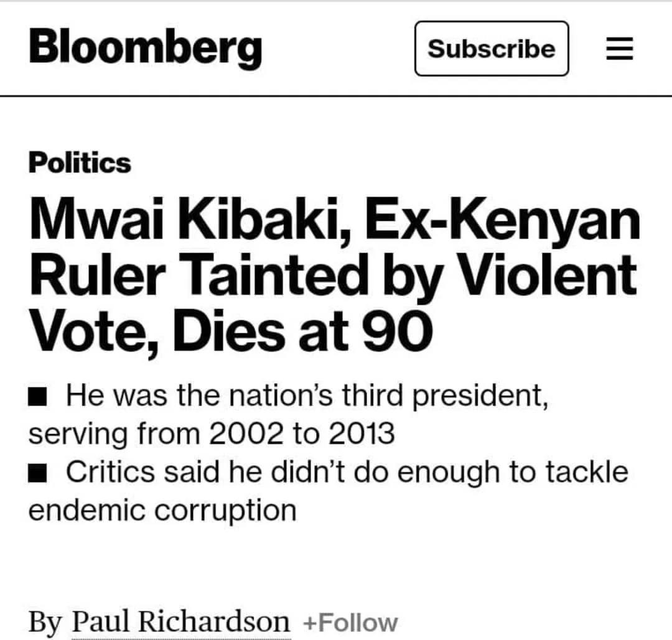
Task: Click the "endemic corruption" text
Action: [x=162, y=511]
